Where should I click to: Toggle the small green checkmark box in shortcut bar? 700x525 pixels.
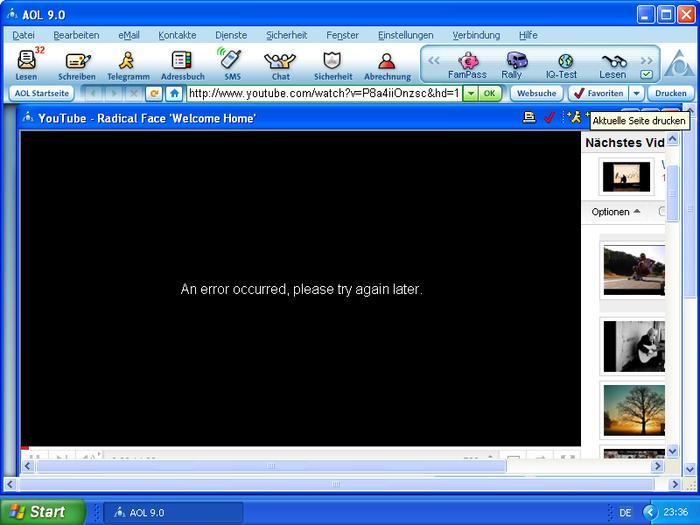(x=646, y=74)
